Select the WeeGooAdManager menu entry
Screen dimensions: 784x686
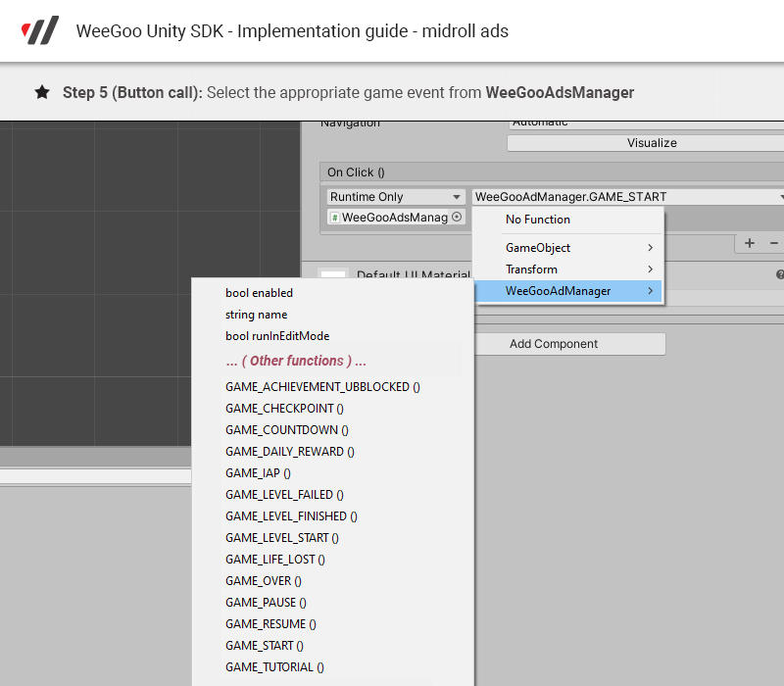(568, 291)
